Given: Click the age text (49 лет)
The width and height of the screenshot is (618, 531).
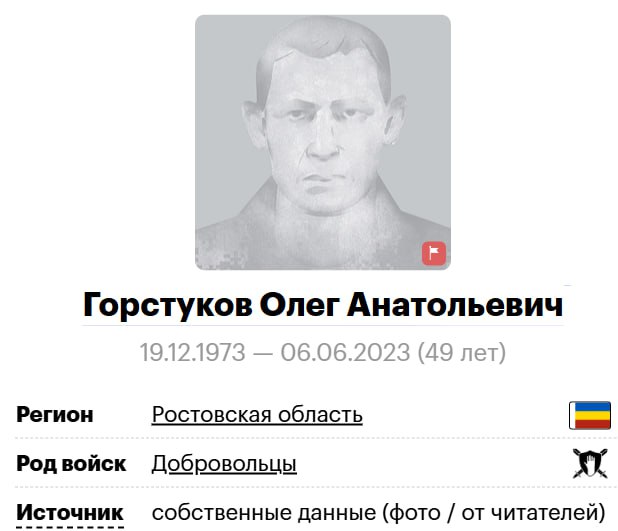Looking at the screenshot, I should point(461,352).
